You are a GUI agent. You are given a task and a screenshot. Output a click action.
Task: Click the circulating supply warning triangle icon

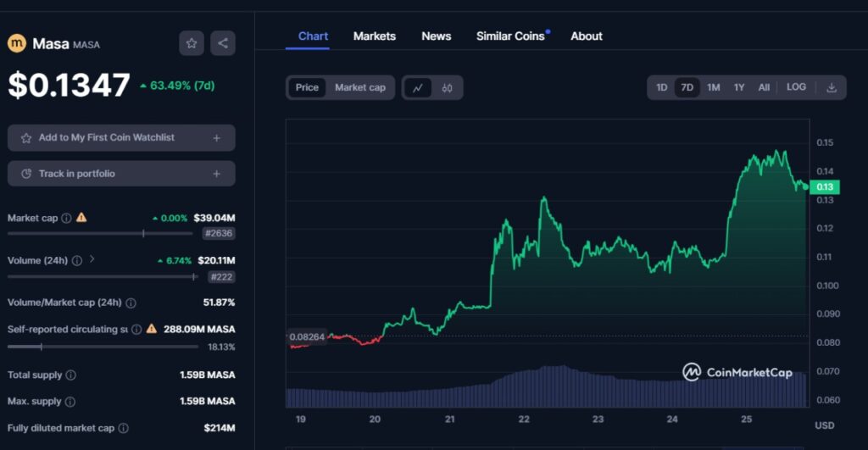coord(152,329)
